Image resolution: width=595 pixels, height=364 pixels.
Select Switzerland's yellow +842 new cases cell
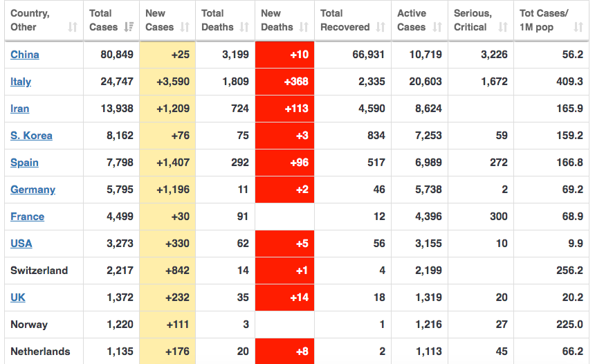167,271
